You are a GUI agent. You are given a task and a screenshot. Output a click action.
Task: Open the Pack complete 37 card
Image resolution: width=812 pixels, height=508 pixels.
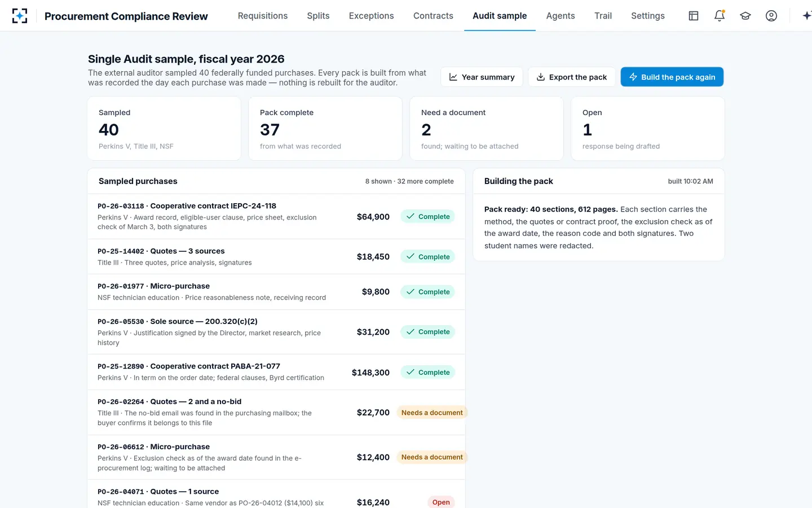[x=325, y=129]
